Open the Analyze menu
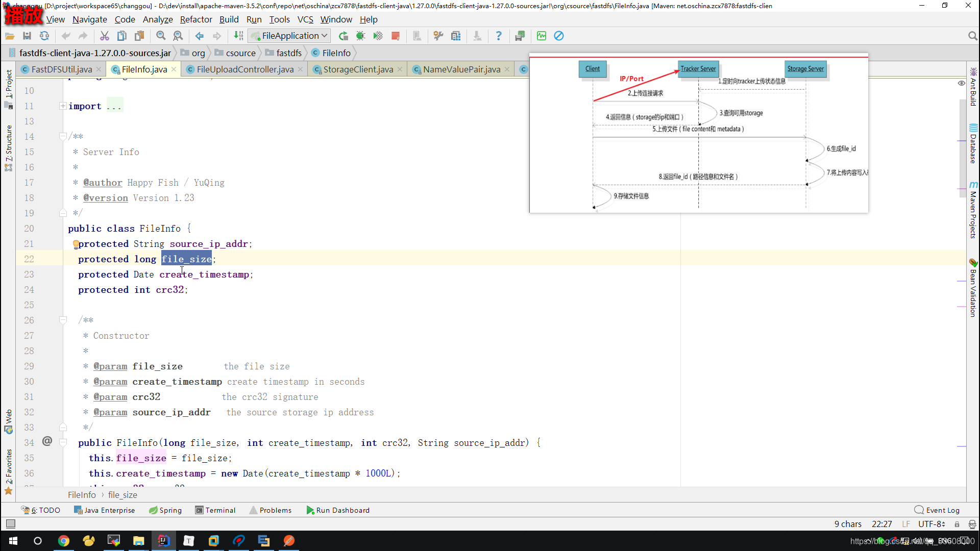 158,19
